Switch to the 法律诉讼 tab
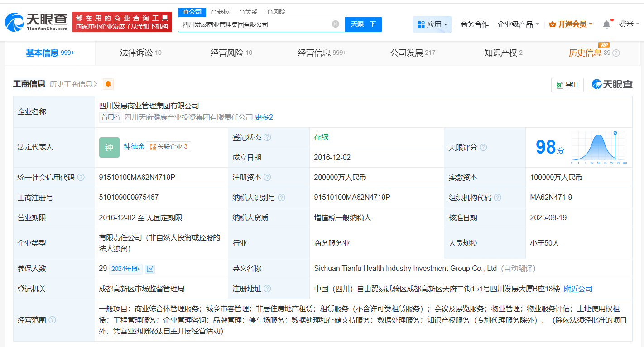 click(140, 53)
